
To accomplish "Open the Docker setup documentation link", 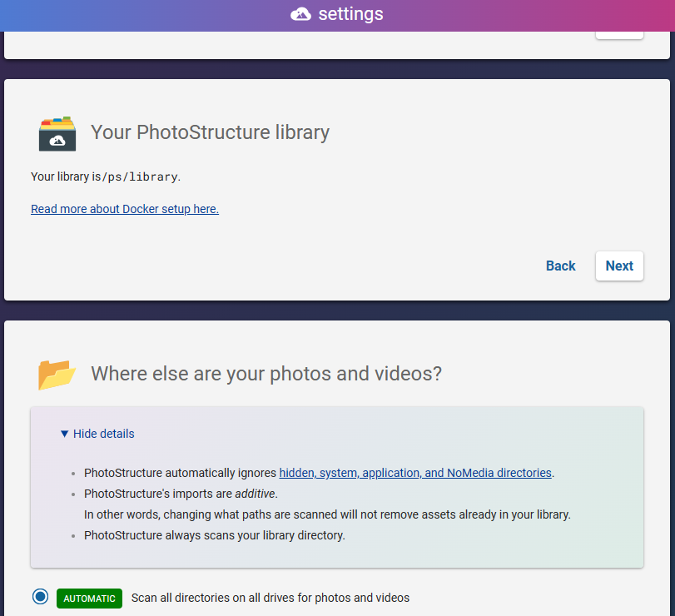I will pos(125,209).
